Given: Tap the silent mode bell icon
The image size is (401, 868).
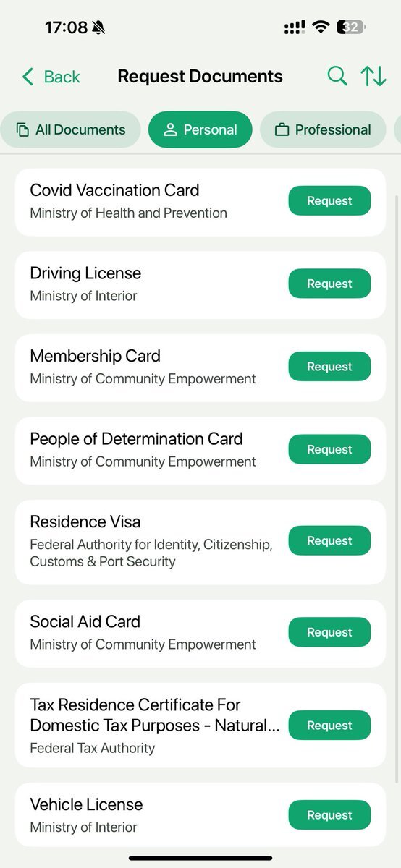Looking at the screenshot, I should tap(98, 27).
